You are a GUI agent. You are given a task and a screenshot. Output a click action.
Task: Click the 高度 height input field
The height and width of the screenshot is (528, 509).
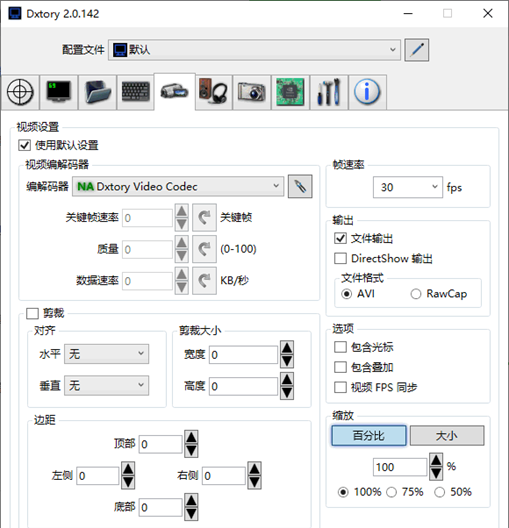(244, 386)
